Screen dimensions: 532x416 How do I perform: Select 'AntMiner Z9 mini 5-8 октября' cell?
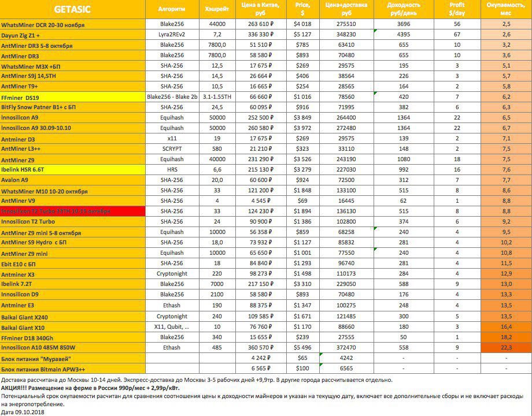(x=73, y=233)
